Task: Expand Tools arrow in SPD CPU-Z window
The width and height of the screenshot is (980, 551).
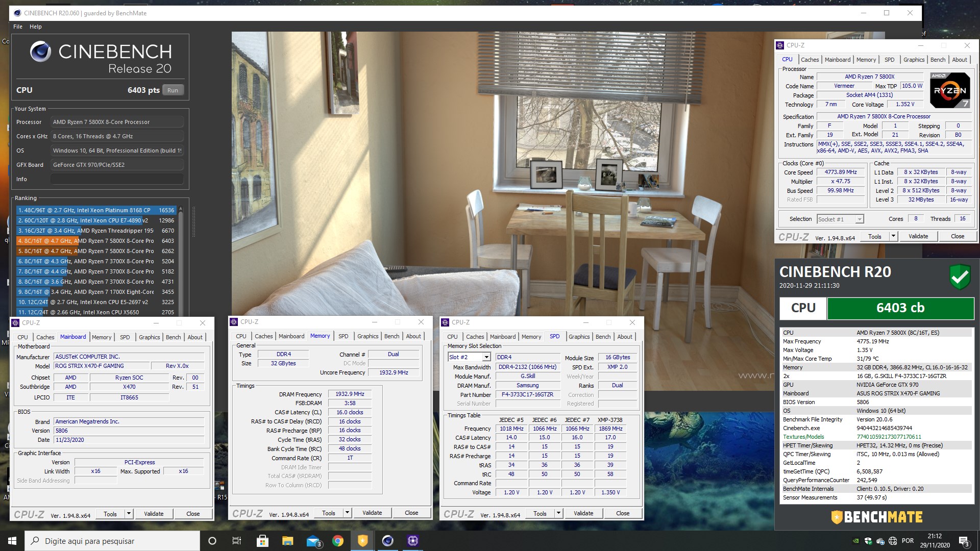Action: click(x=558, y=513)
